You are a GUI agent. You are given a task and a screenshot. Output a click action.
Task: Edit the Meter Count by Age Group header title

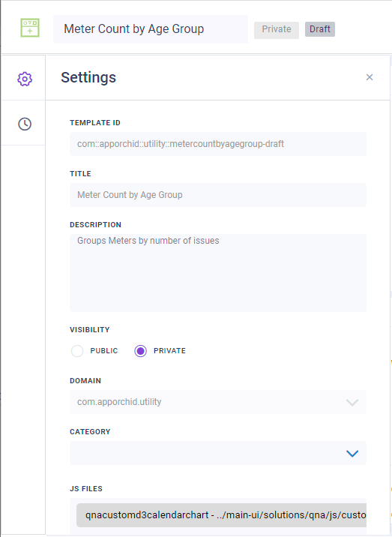coord(151,29)
